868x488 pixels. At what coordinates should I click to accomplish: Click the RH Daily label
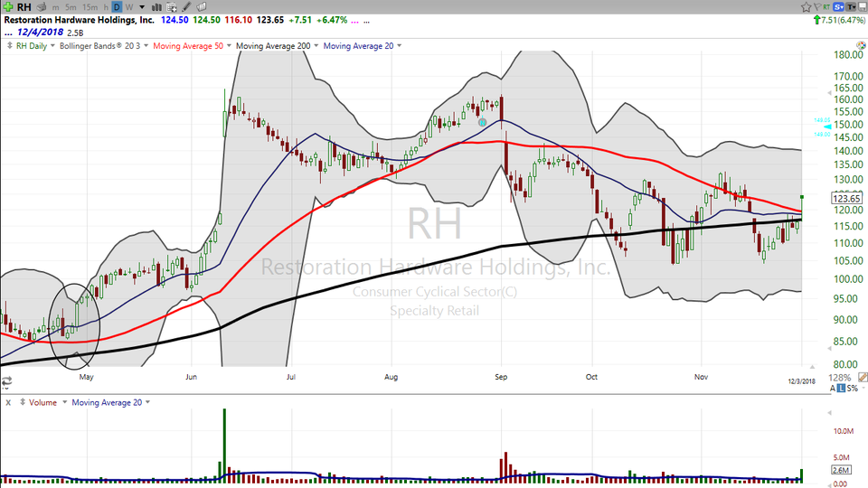pyautogui.click(x=32, y=45)
